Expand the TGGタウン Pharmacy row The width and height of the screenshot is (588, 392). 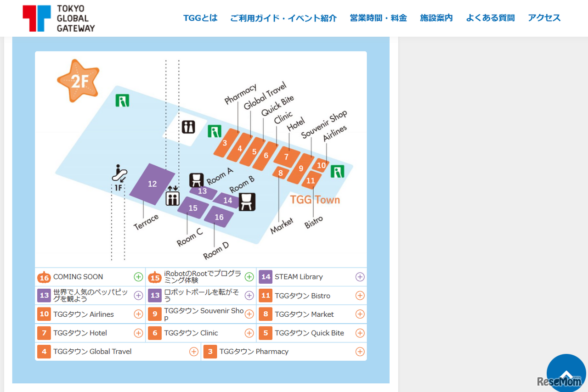coord(360,352)
